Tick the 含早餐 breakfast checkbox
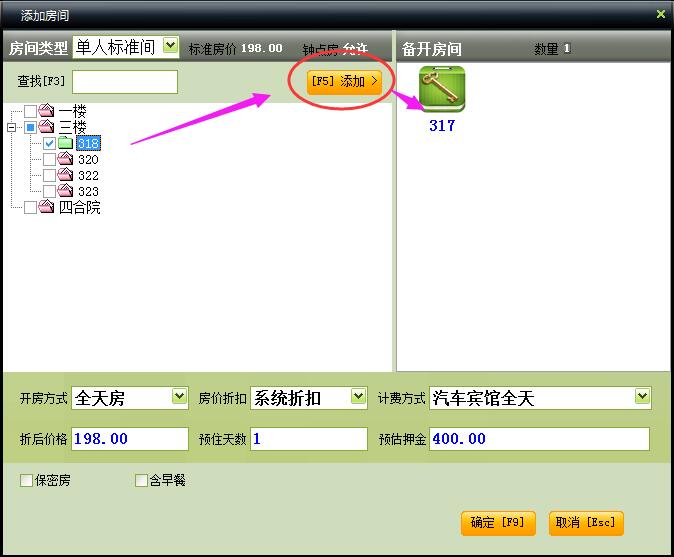The width and height of the screenshot is (674, 557). tap(141, 481)
